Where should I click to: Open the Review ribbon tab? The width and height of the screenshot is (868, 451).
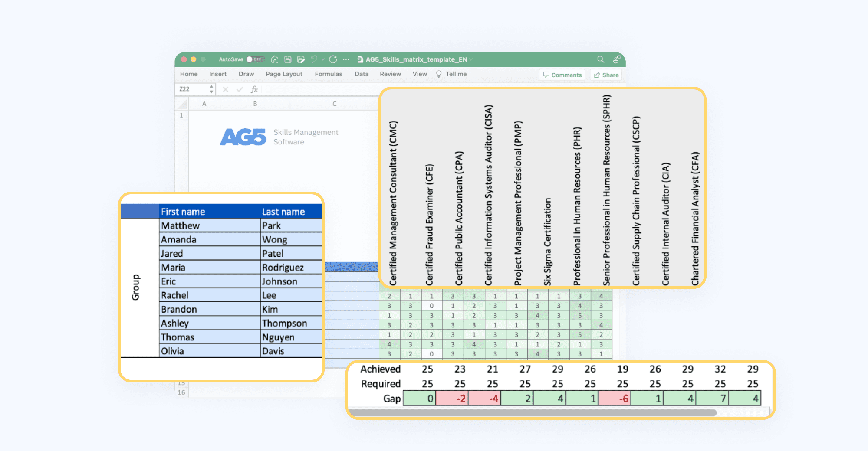coord(390,74)
